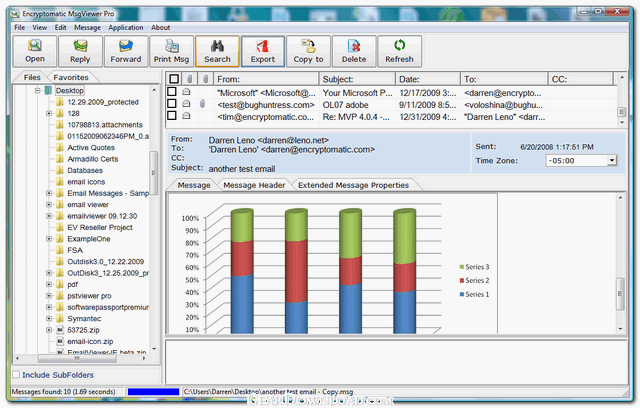Sort messages by the To: column
Image resolution: width=640 pixels, height=408 pixels.
[504, 79]
